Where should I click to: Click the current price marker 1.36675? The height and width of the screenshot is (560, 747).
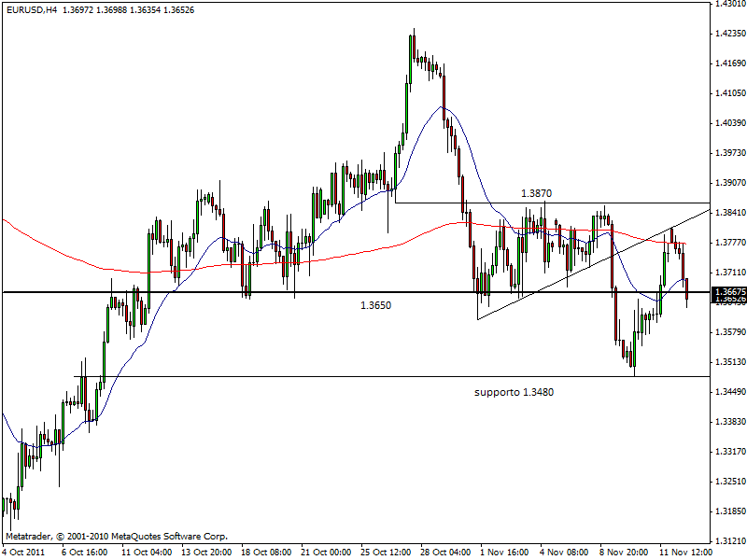click(x=727, y=292)
